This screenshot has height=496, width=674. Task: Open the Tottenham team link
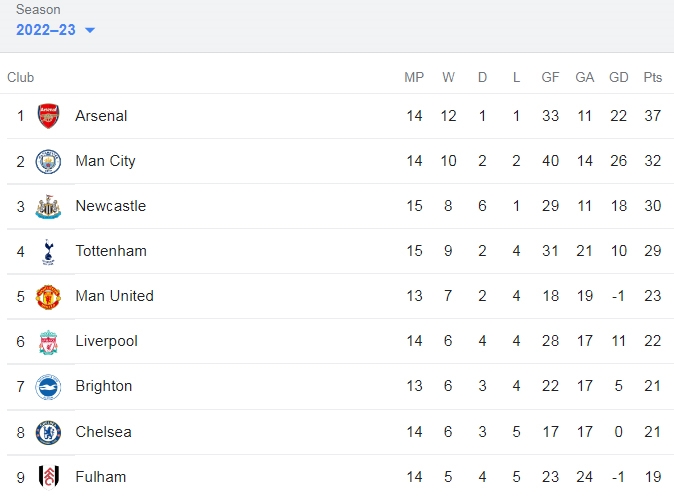pos(111,251)
